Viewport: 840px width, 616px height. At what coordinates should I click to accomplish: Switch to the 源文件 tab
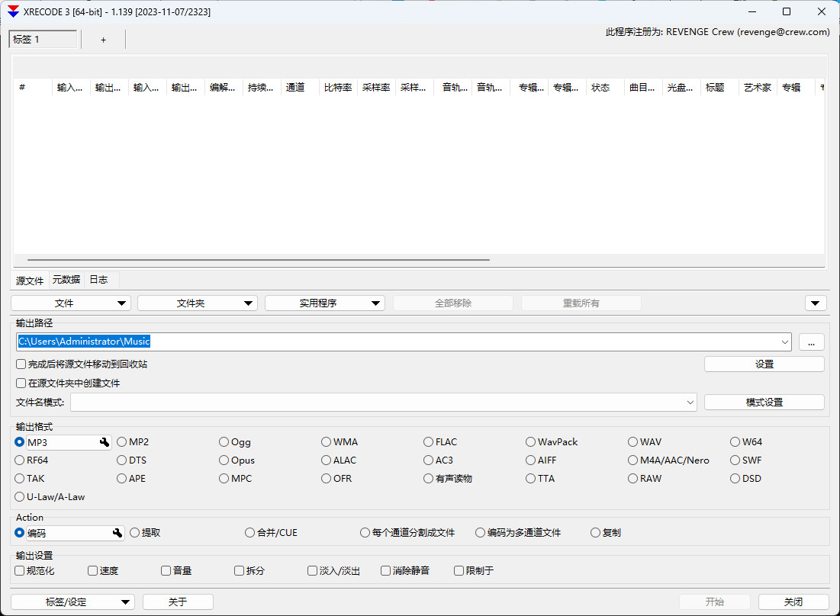(x=30, y=281)
